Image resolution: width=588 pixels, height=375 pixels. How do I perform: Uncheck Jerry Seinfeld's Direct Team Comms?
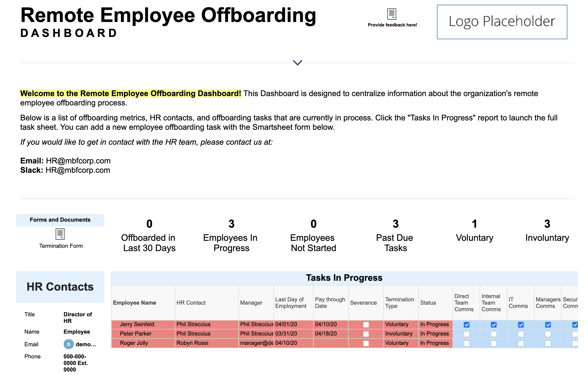[466, 325]
